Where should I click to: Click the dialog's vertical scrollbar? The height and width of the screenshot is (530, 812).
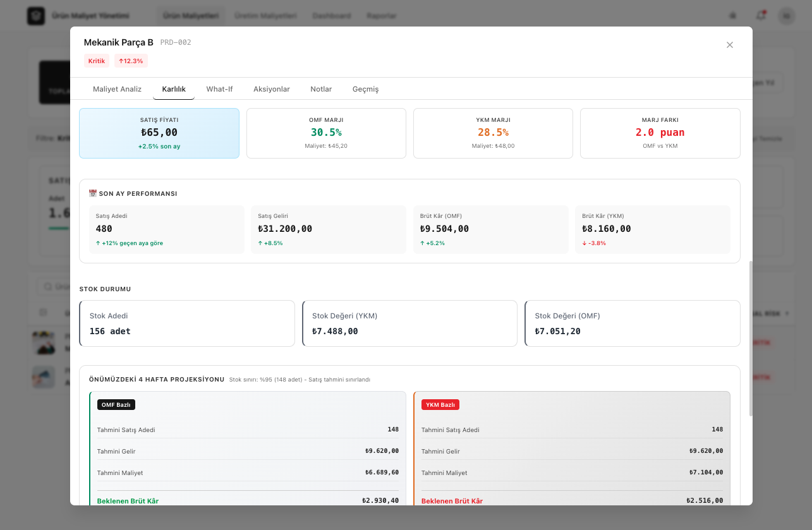click(x=750, y=338)
